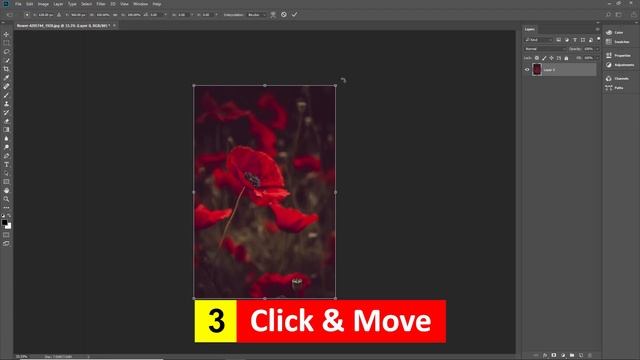Viewport: 640px width, 360px height.
Task: Open the File menu
Action: point(18,4)
